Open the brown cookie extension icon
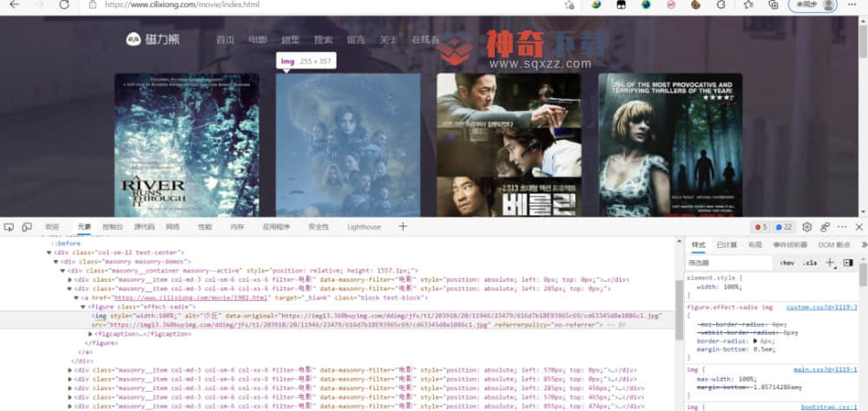 click(x=696, y=4)
